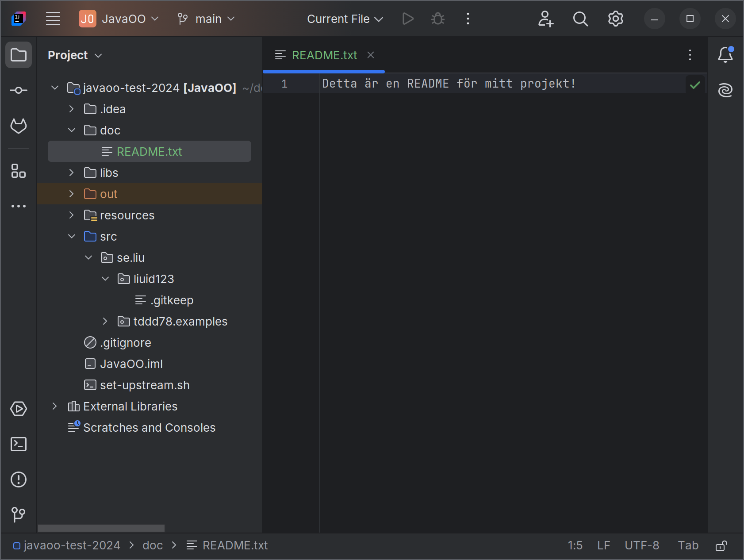Viewport: 744px width, 560px height.
Task: Click the IntelliJ IDEA app logo
Action: [x=19, y=19]
